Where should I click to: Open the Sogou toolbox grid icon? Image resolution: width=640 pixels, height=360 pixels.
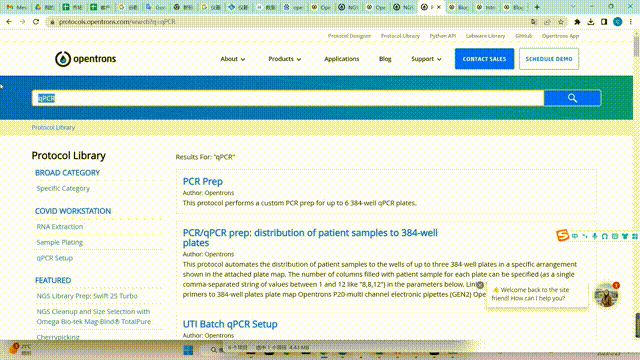tap(635, 236)
